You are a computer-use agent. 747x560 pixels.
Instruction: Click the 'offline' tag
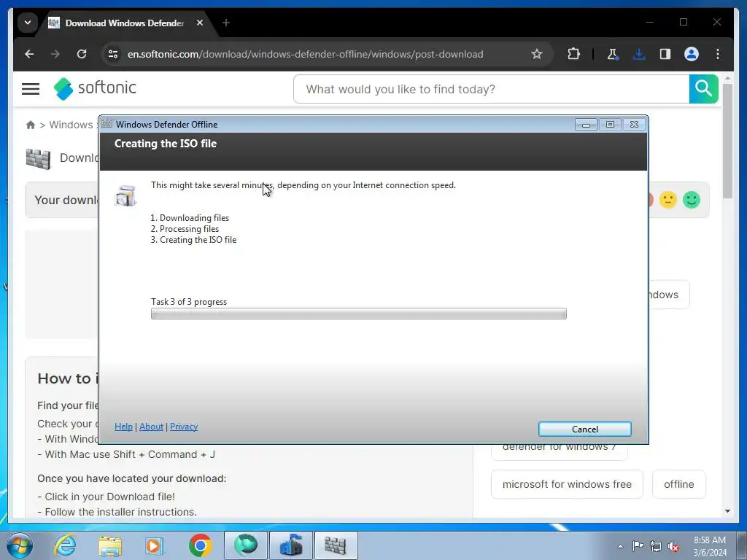point(679,484)
